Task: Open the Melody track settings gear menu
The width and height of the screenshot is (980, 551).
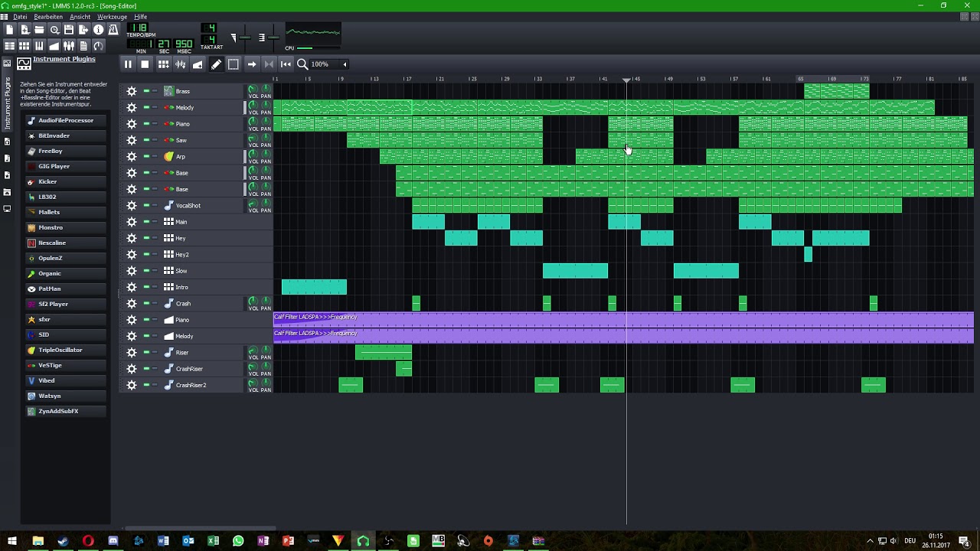Action: (132, 107)
